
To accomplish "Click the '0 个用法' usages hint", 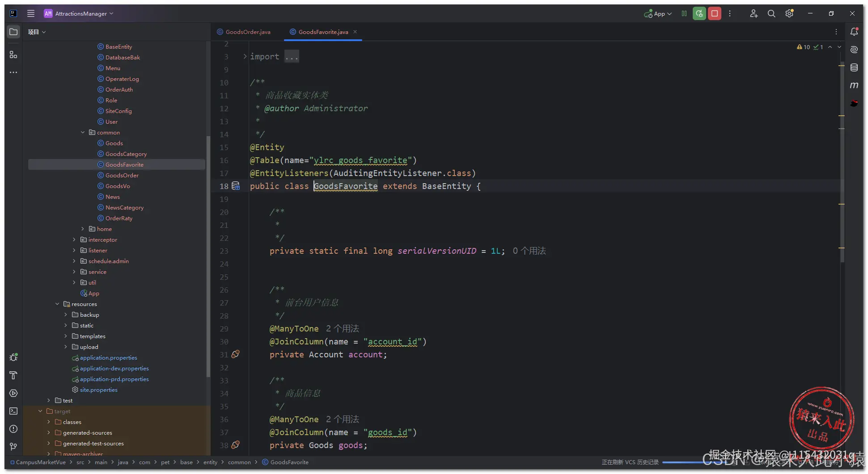I will [x=529, y=251].
